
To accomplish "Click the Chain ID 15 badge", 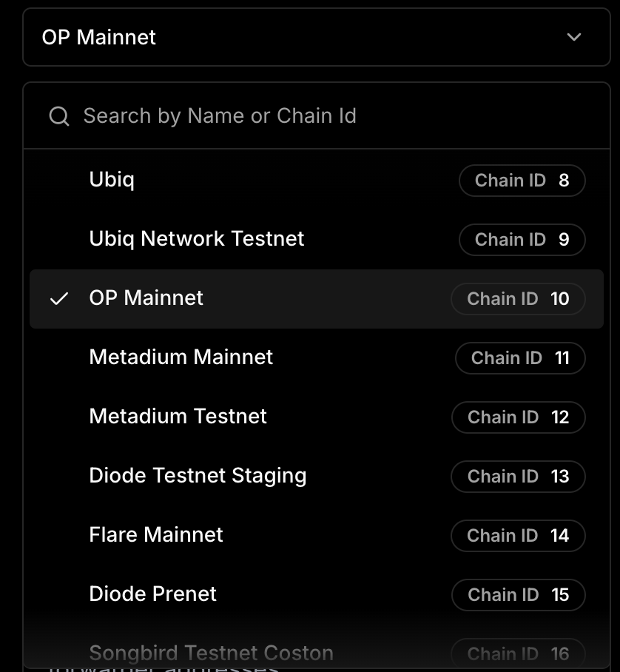I will (x=518, y=595).
